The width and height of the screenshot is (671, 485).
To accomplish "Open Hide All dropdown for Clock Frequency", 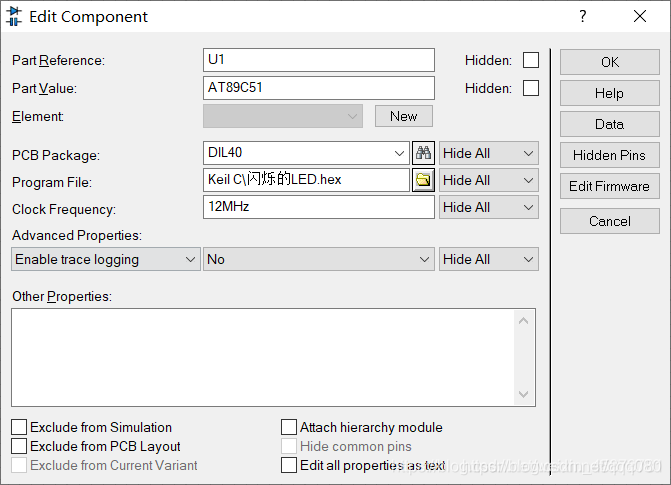I will 489,207.
